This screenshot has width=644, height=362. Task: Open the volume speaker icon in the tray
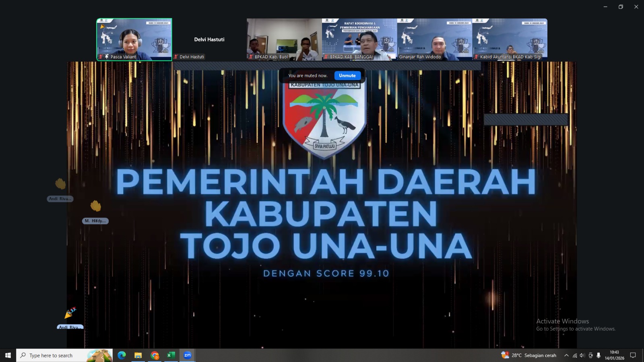(x=582, y=355)
